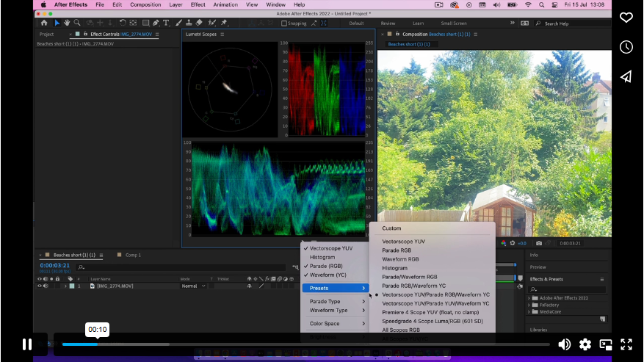Select the Rotation tool
644x362 pixels.
click(123, 23)
